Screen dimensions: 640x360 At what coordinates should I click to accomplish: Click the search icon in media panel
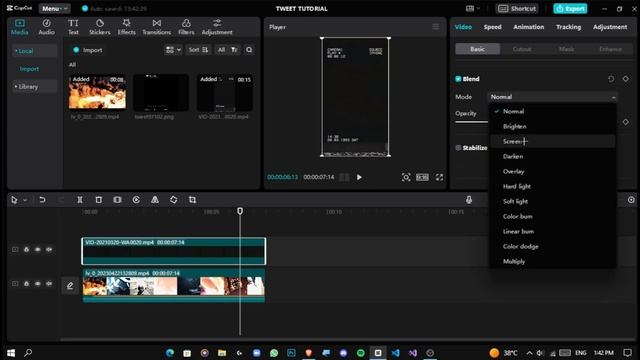coord(249,50)
